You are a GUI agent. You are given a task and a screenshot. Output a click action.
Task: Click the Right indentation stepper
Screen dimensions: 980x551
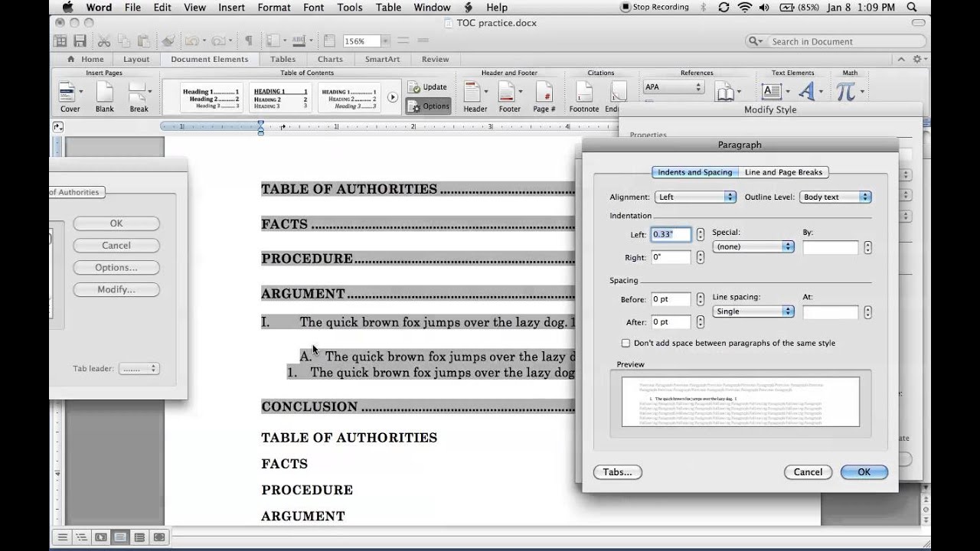pos(700,257)
